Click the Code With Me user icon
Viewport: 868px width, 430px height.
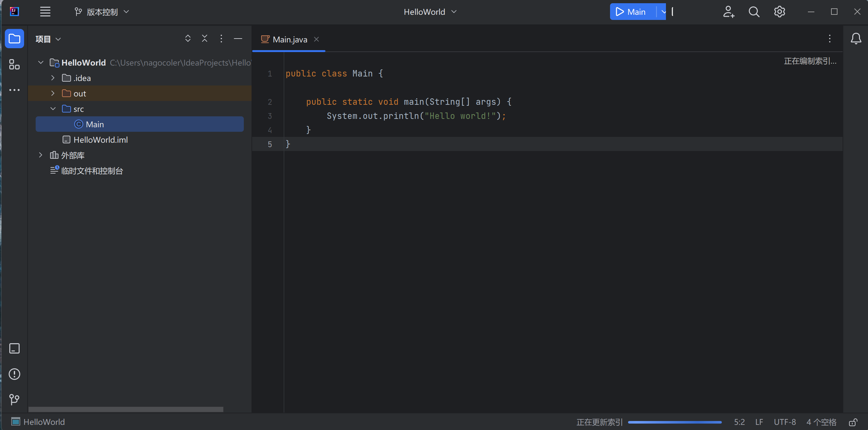point(728,12)
